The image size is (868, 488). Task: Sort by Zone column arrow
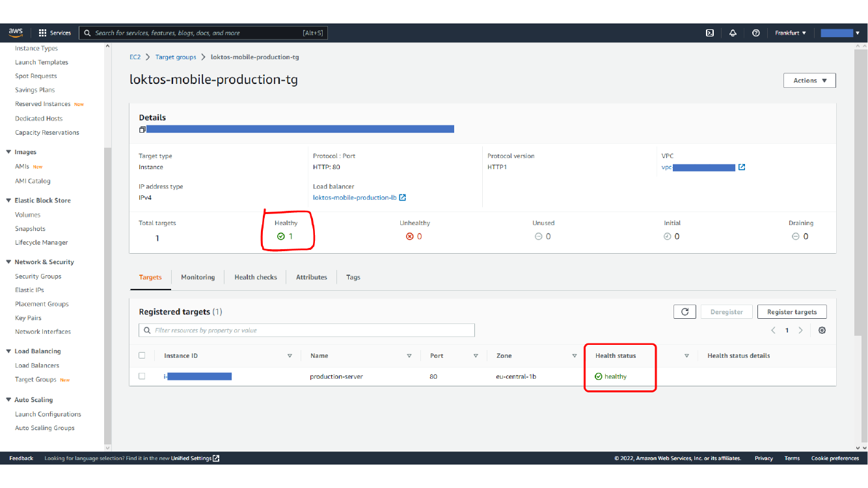coord(575,356)
